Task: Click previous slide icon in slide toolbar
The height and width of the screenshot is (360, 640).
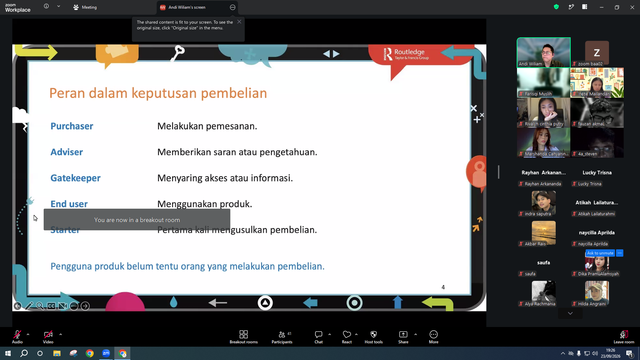Action: coord(18,306)
